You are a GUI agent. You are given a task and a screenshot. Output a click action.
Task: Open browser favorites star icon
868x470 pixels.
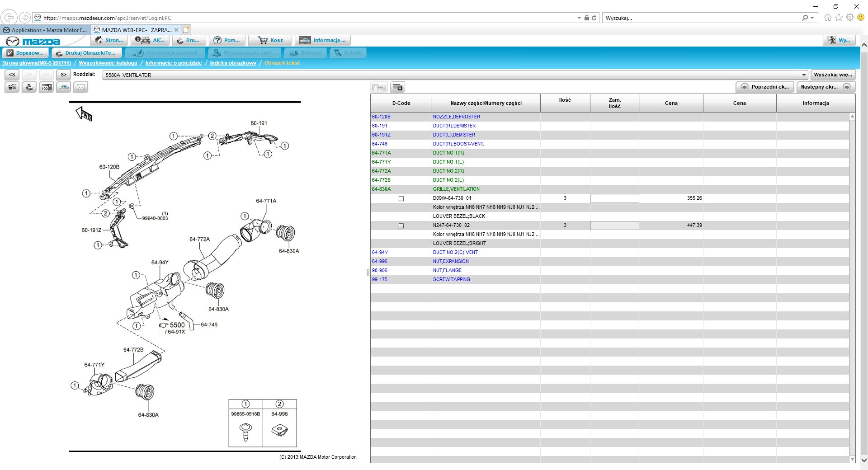(x=839, y=18)
